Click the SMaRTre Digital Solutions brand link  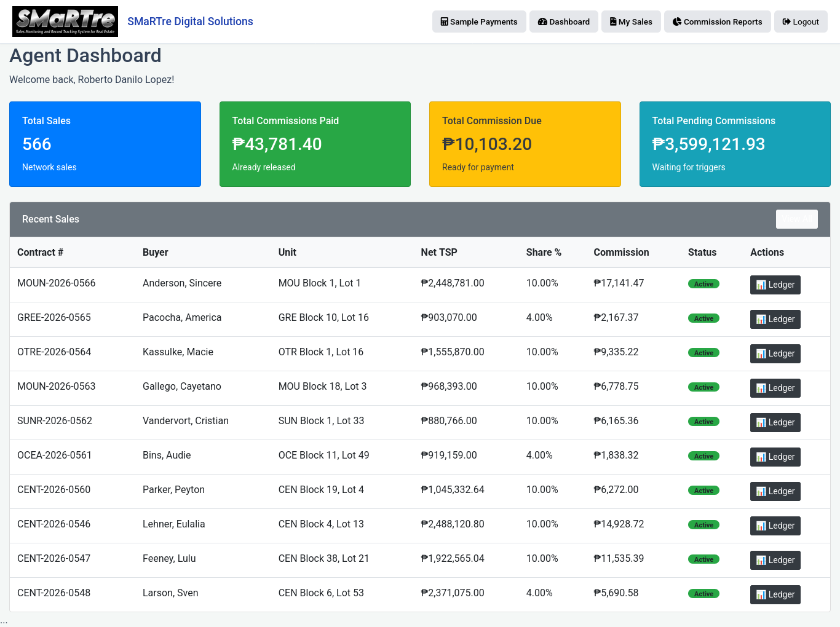pos(190,22)
